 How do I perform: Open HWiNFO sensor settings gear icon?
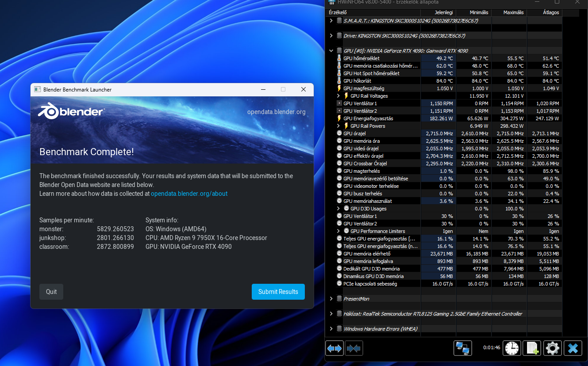[x=552, y=348]
